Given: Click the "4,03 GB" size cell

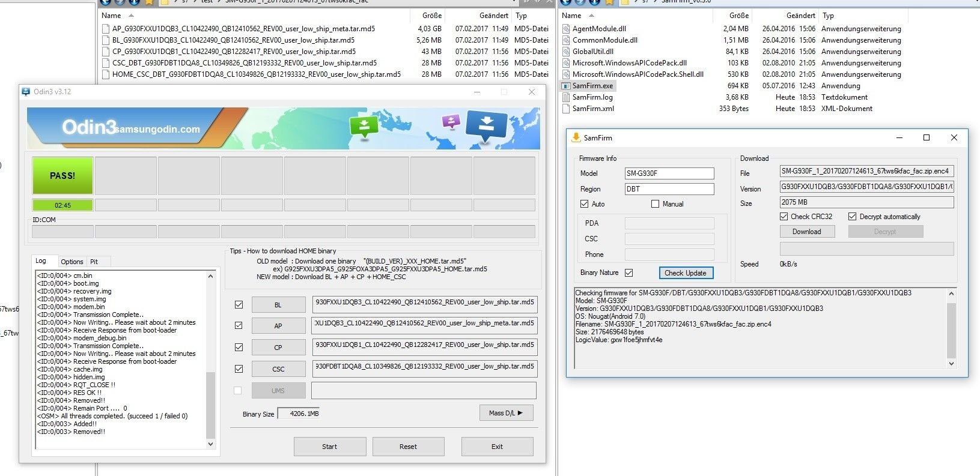Looking at the screenshot, I should coord(430,29).
